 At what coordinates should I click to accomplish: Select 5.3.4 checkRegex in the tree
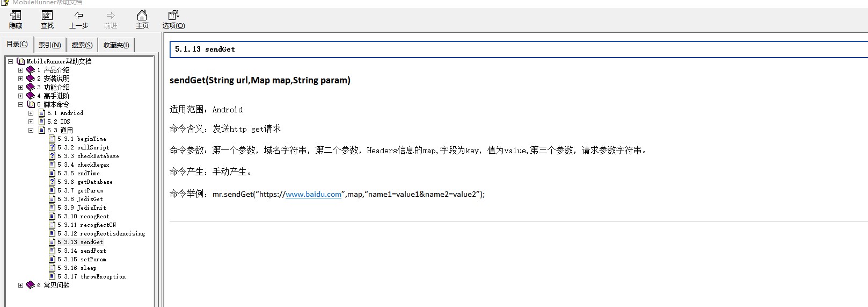click(83, 165)
